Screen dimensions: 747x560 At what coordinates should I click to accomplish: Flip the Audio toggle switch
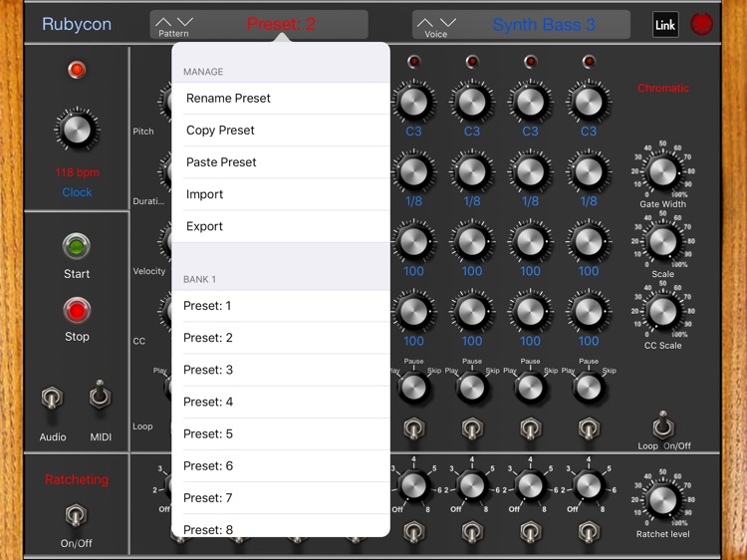click(x=52, y=399)
